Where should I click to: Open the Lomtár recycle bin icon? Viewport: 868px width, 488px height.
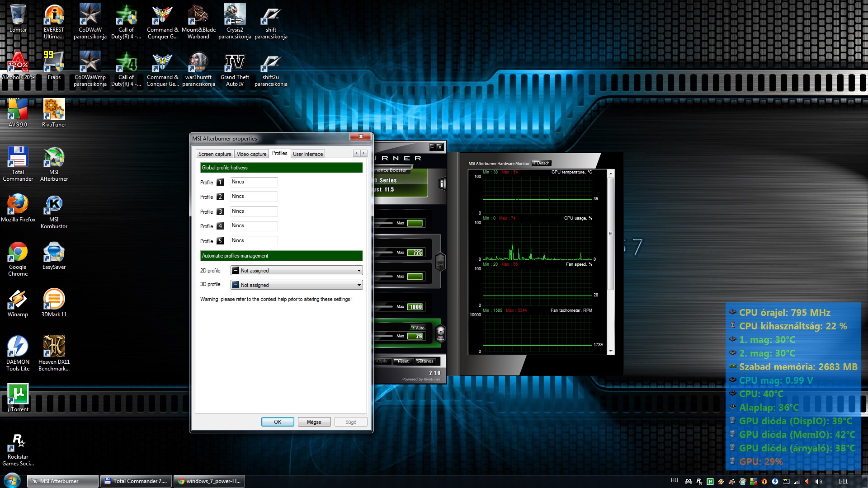[x=18, y=19]
